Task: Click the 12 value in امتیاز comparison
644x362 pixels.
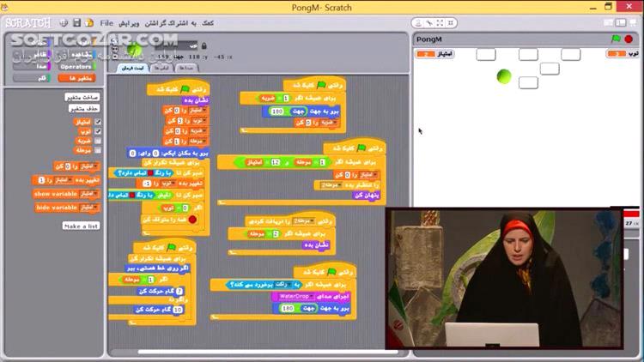Action: point(275,162)
